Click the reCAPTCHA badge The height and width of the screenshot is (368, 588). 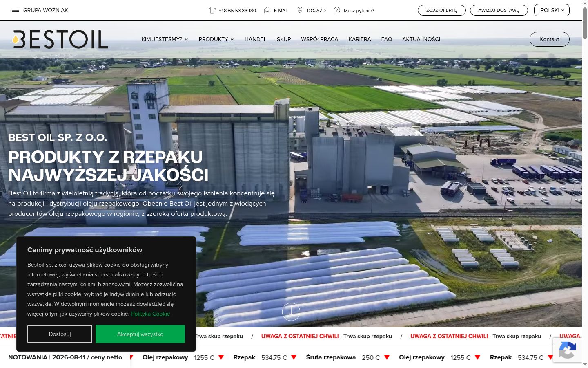coord(568,350)
